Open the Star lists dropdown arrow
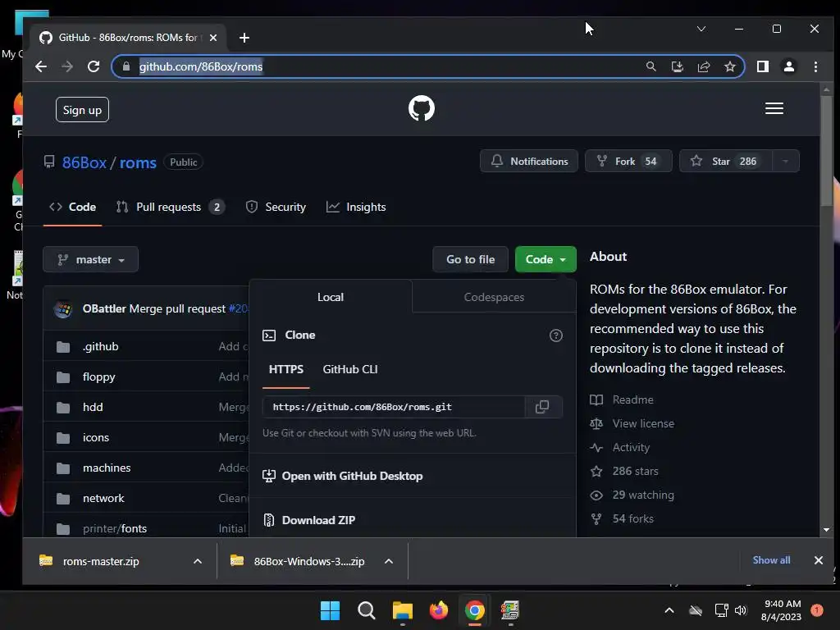 [785, 162]
